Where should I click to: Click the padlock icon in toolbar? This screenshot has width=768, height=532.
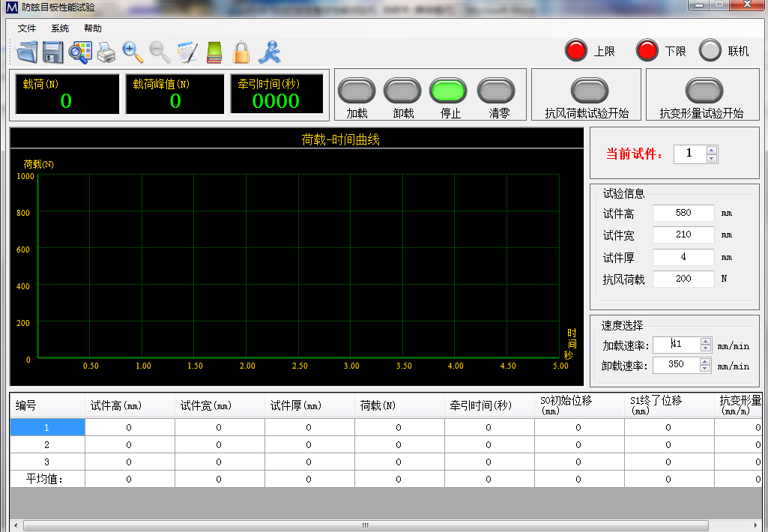pyautogui.click(x=241, y=52)
